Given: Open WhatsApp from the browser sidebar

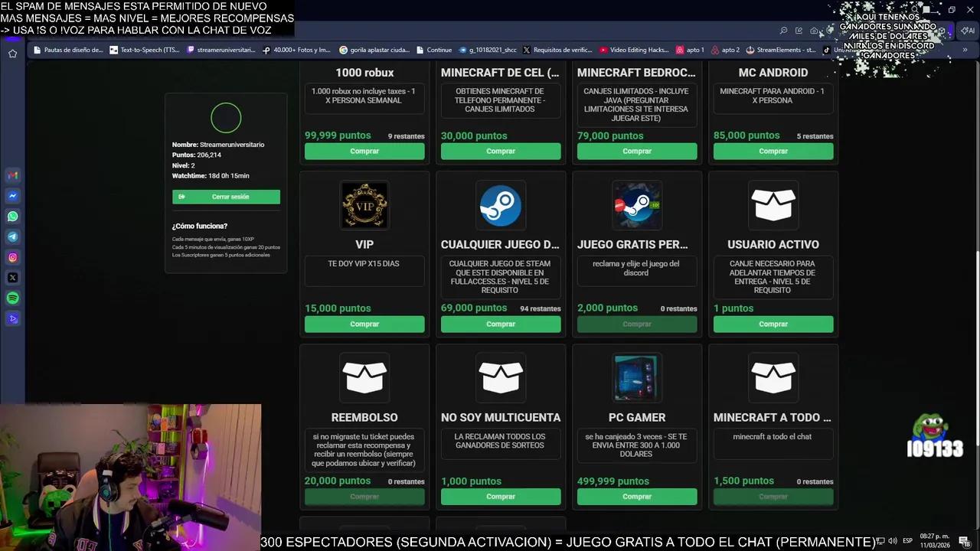Looking at the screenshot, I should [x=13, y=217].
